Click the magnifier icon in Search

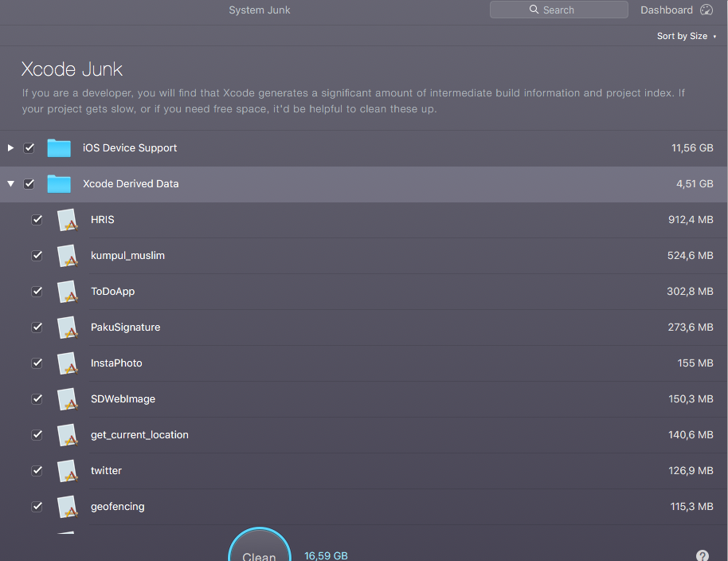point(534,10)
